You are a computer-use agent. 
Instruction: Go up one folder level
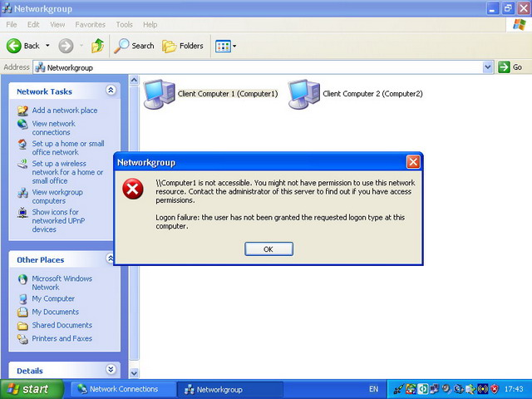click(98, 46)
